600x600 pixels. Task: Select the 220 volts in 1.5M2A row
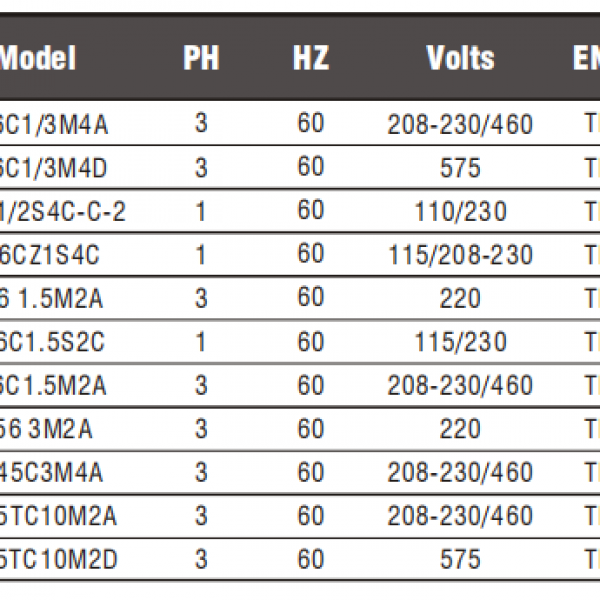460,298
